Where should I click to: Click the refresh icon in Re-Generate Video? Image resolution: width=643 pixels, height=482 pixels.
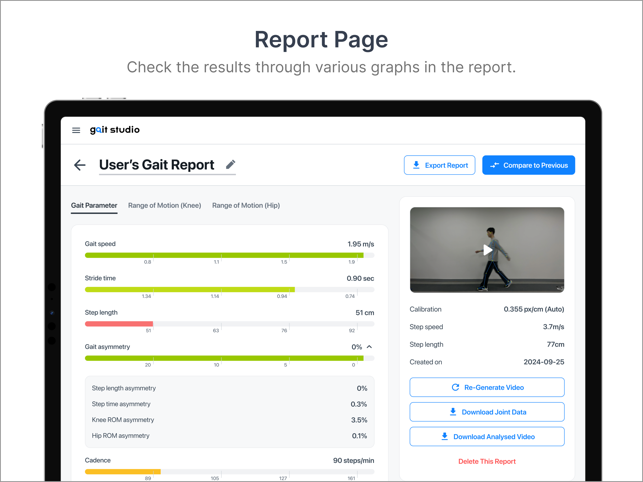tap(455, 387)
